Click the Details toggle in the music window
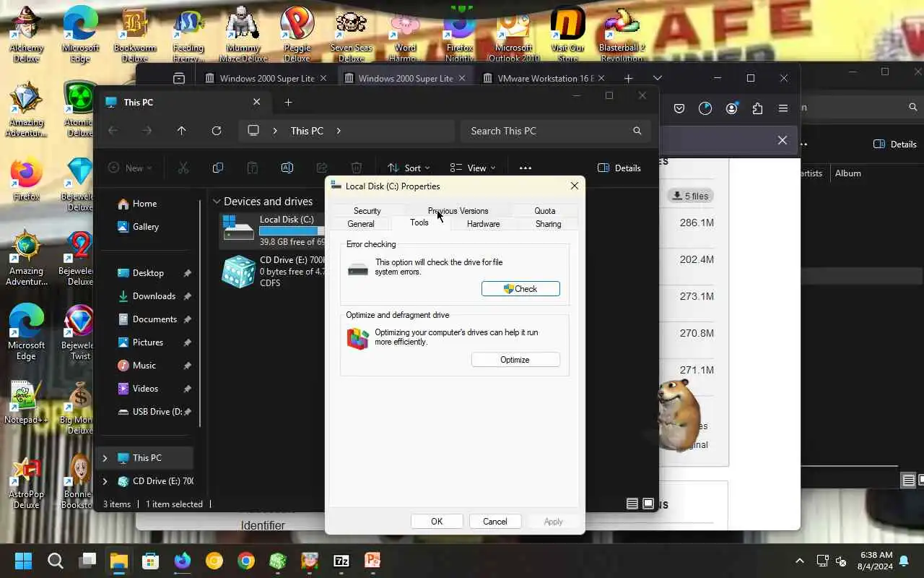 (x=895, y=144)
